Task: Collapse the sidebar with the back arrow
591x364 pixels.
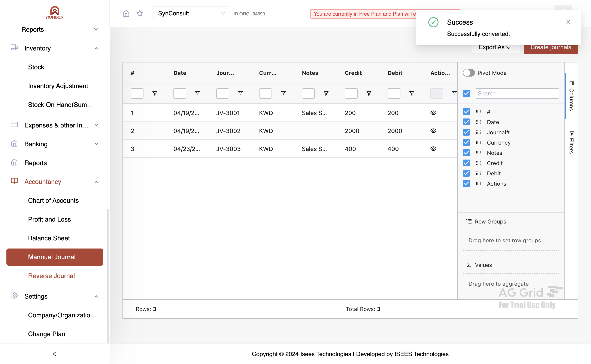Action: [55, 354]
